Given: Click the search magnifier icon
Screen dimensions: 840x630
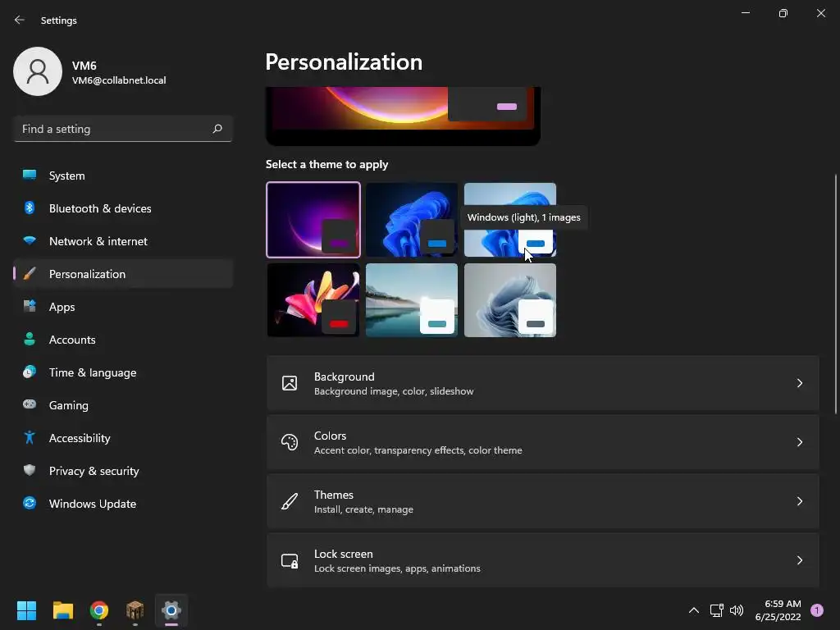Looking at the screenshot, I should 217,129.
